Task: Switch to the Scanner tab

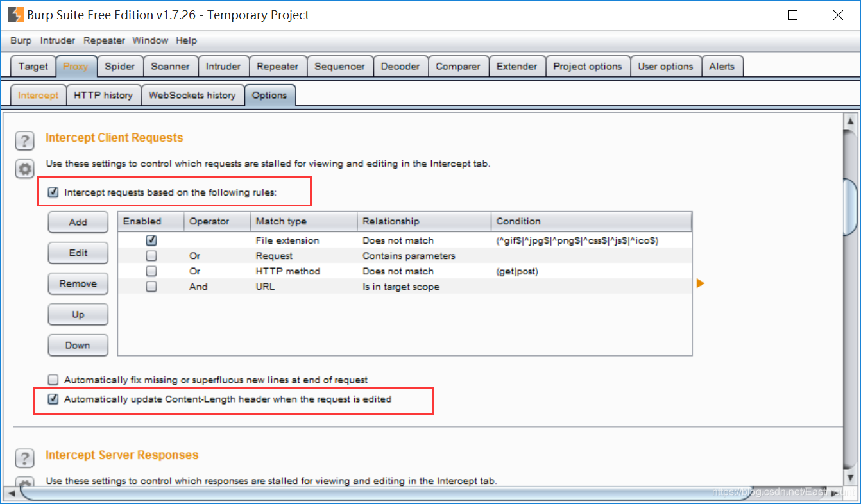Action: tap(171, 66)
